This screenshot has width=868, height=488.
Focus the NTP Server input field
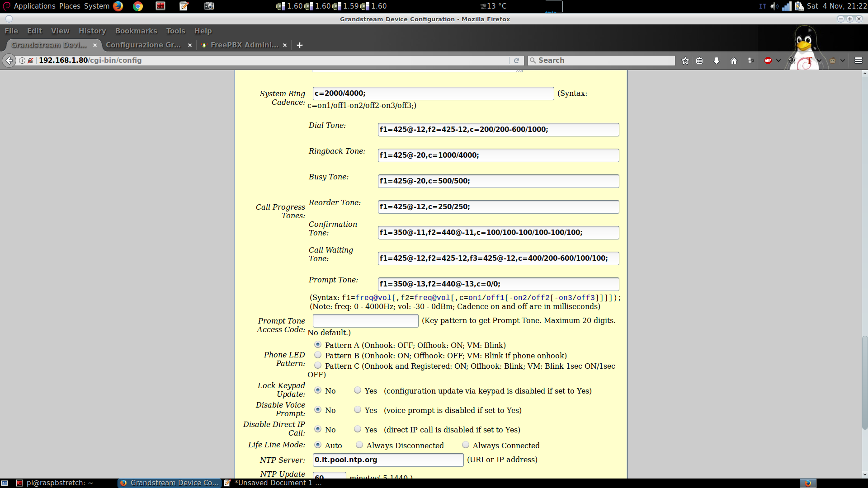388,460
